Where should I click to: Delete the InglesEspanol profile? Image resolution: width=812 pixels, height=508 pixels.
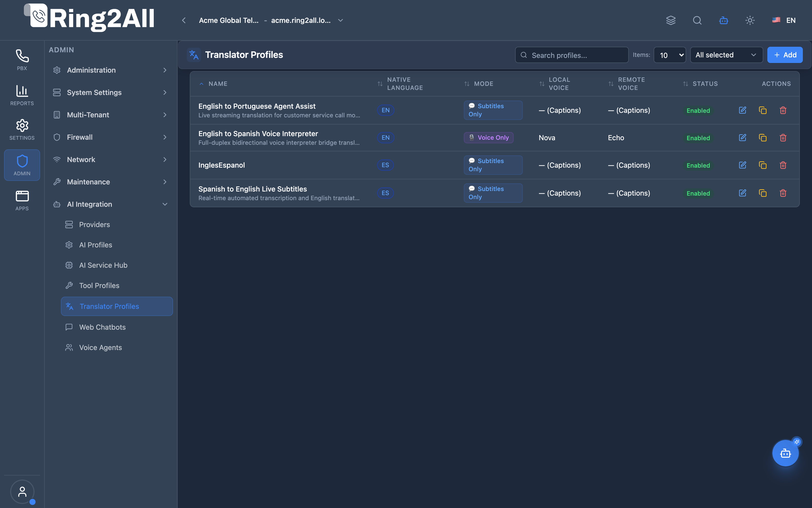(783, 165)
